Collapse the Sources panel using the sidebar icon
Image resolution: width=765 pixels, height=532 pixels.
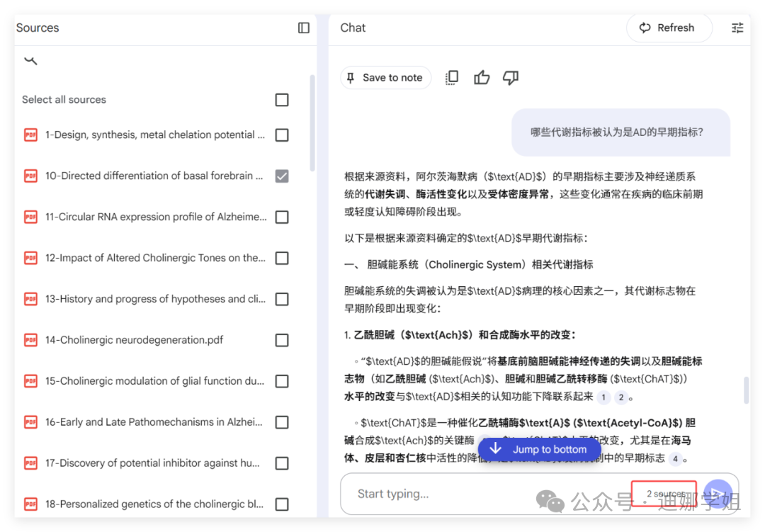303,28
